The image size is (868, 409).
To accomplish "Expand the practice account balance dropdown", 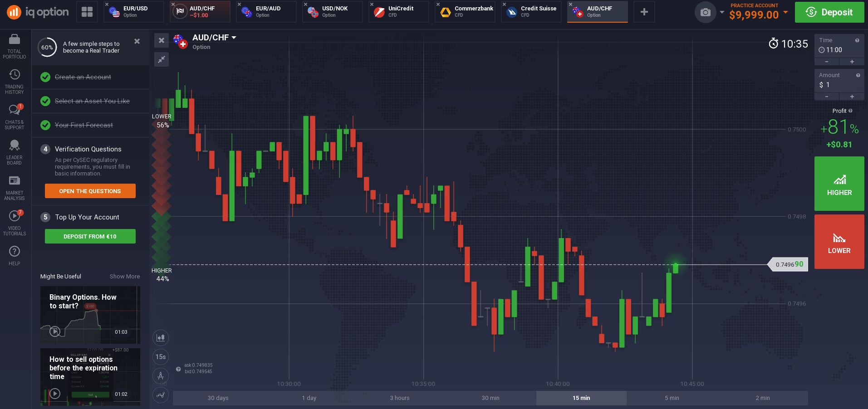I will tap(785, 12).
